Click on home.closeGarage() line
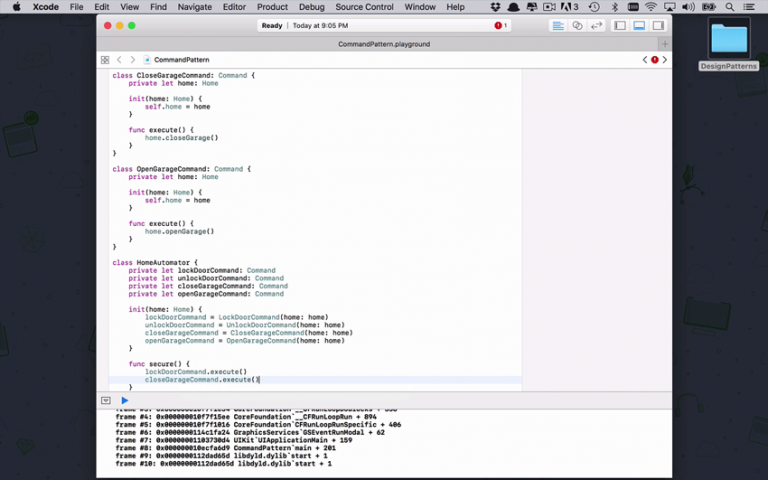Screen dimensions: 768x480 [x=182, y=138]
